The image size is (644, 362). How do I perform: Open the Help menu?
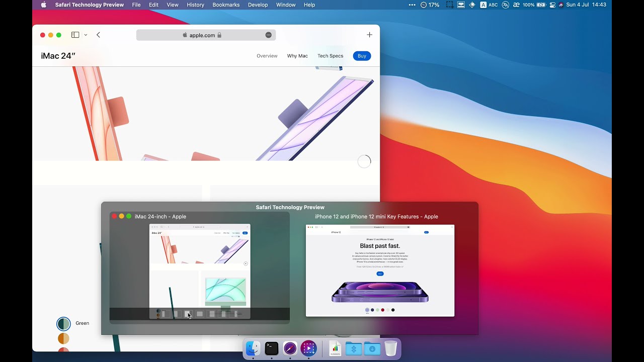(309, 5)
